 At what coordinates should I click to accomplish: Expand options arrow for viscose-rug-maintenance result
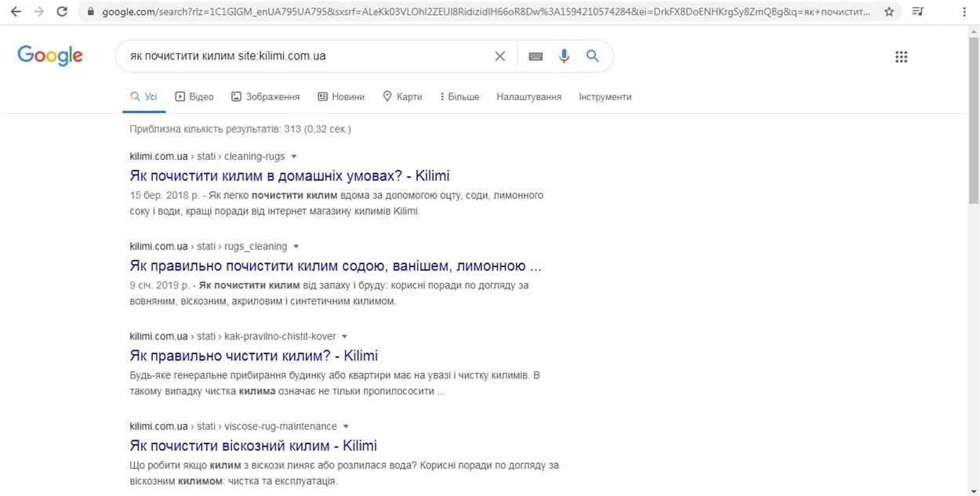pos(346,427)
